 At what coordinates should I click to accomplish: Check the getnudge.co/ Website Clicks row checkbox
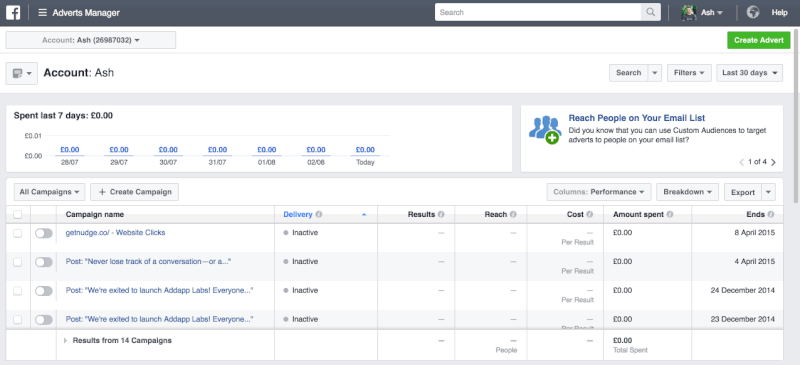[18, 233]
